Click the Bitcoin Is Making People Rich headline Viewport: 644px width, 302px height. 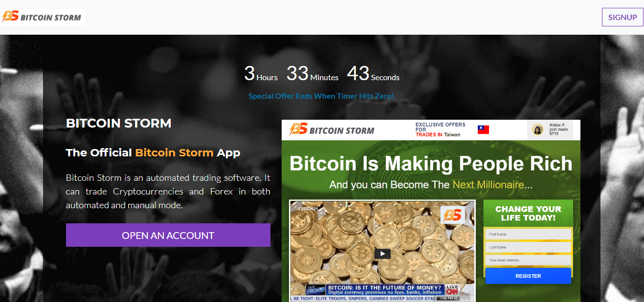pos(431,163)
